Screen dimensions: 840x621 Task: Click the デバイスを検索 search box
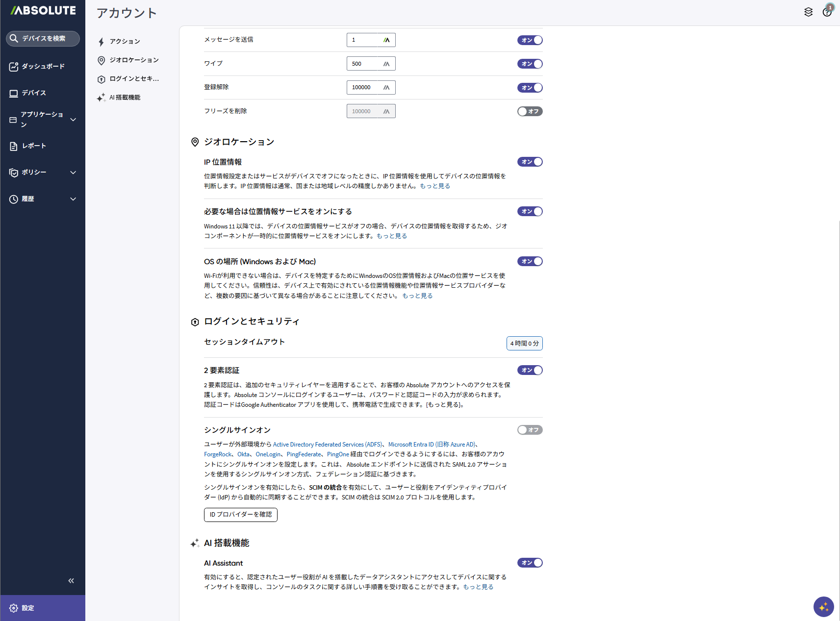[x=43, y=39]
